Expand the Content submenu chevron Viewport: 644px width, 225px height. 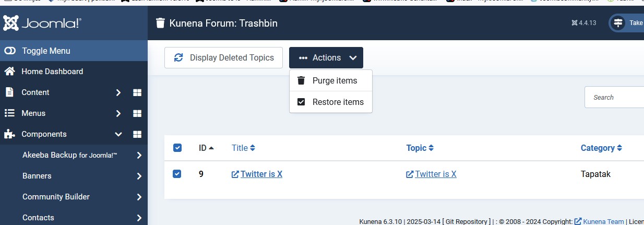pos(118,92)
